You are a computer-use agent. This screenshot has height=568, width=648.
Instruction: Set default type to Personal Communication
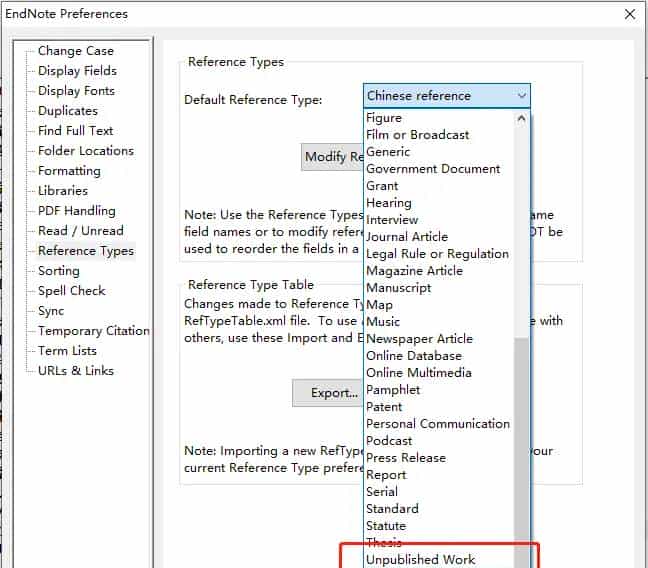[440, 423]
